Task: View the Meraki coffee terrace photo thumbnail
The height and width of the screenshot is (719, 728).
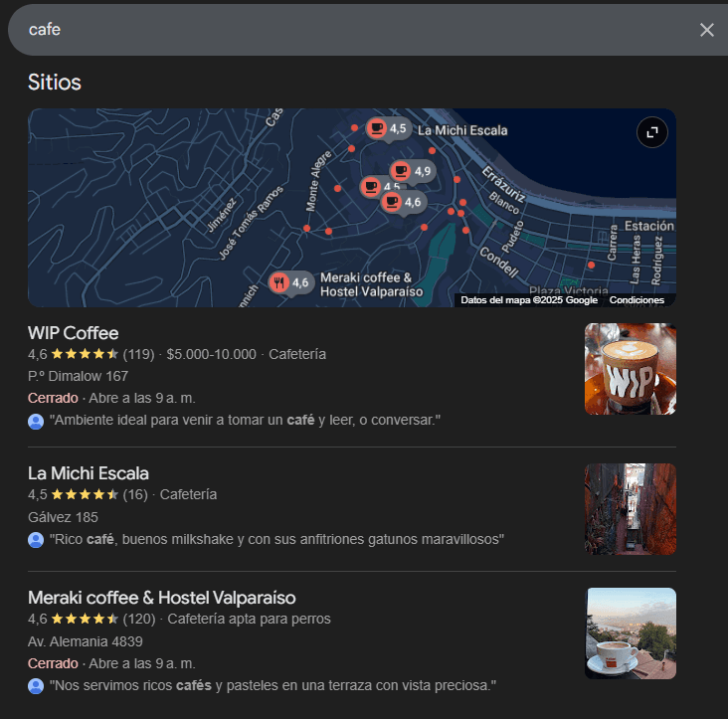Action: point(630,633)
